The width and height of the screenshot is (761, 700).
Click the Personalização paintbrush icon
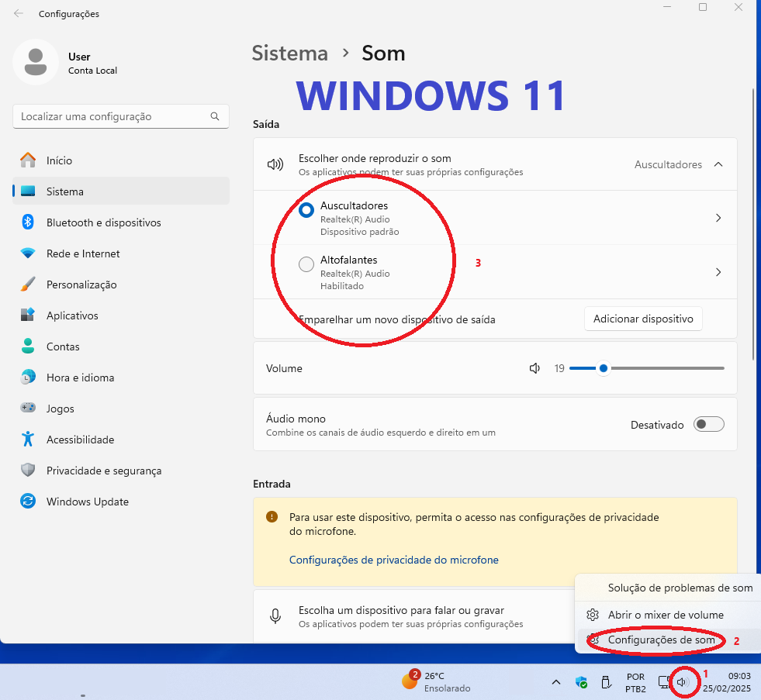(x=28, y=284)
